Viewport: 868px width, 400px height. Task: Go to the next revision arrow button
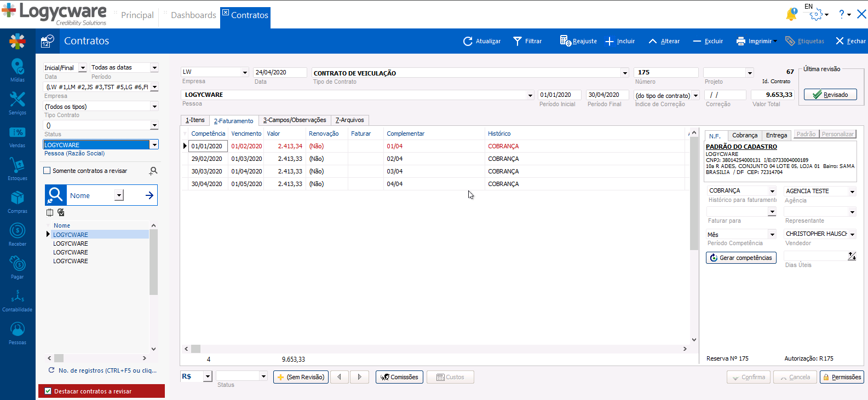click(359, 377)
